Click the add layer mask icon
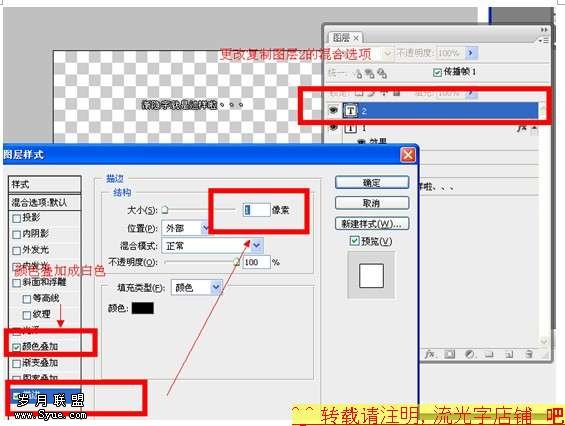Viewport: 565px width, 426px height. [x=449, y=354]
